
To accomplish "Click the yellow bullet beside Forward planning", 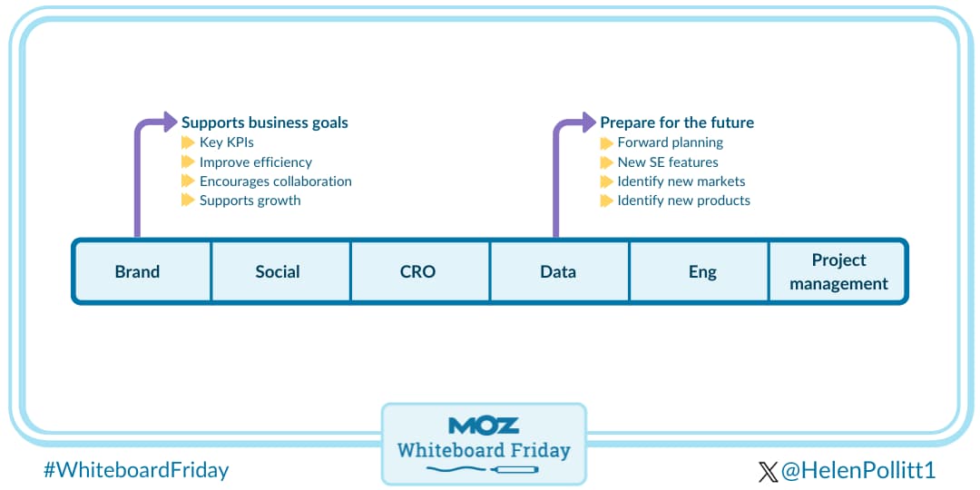I will [606, 142].
